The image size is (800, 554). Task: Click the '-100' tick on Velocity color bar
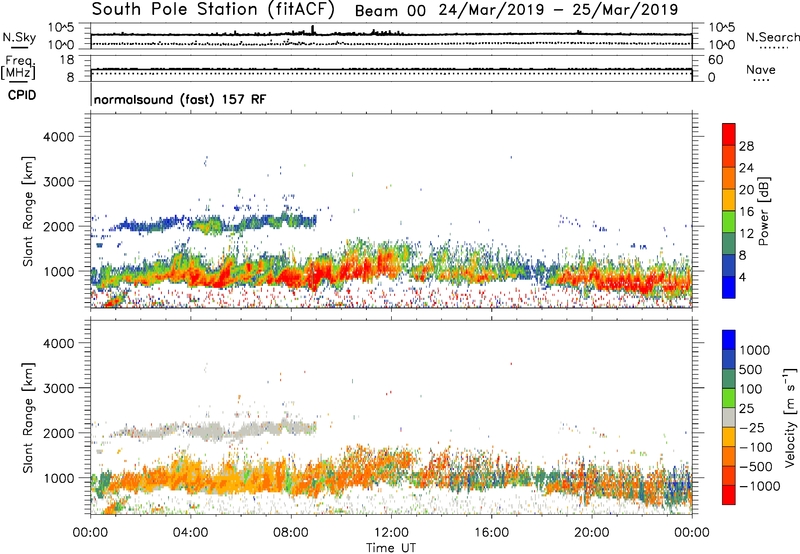coord(756,447)
